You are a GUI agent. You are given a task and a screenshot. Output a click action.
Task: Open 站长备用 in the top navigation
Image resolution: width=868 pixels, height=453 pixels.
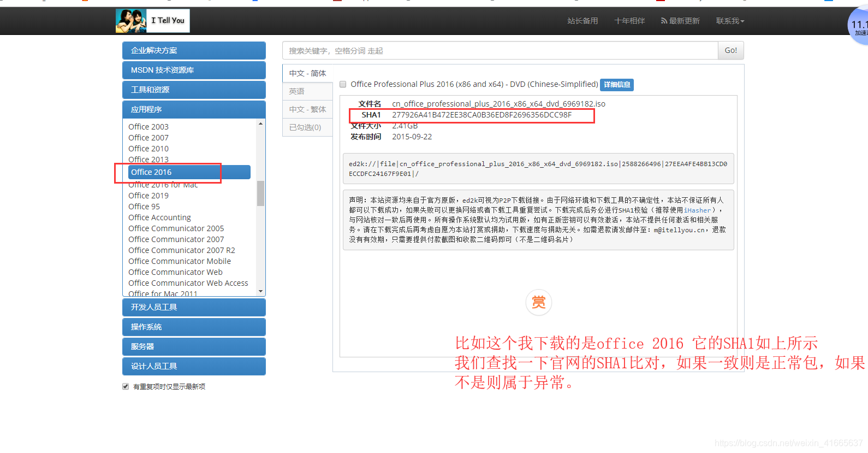click(x=582, y=21)
